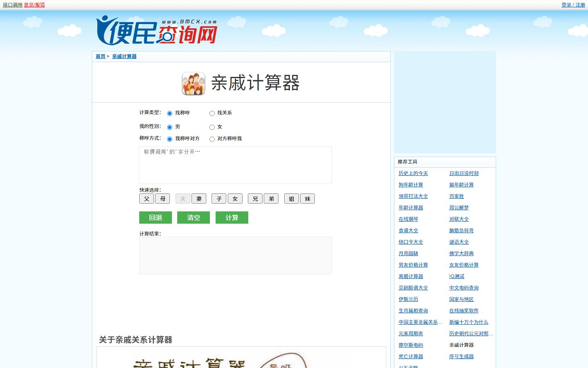The height and width of the screenshot is (368, 588).
Task: Add 父 via quick select
Action: tap(147, 199)
